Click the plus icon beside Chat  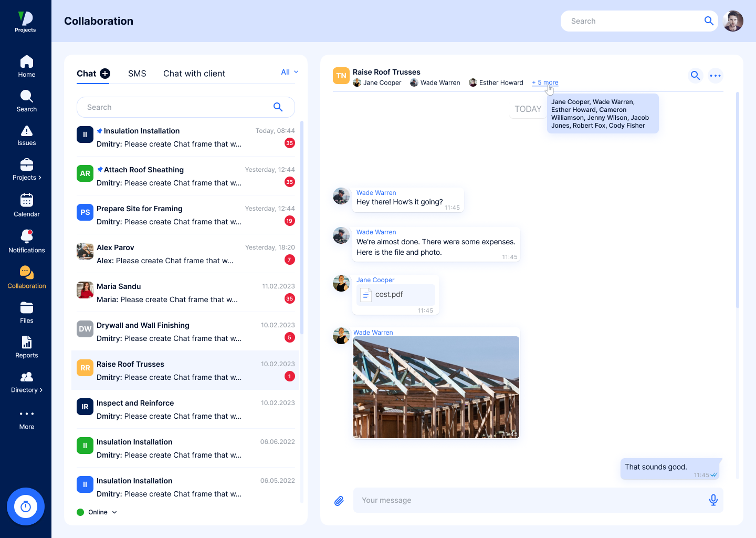105,74
